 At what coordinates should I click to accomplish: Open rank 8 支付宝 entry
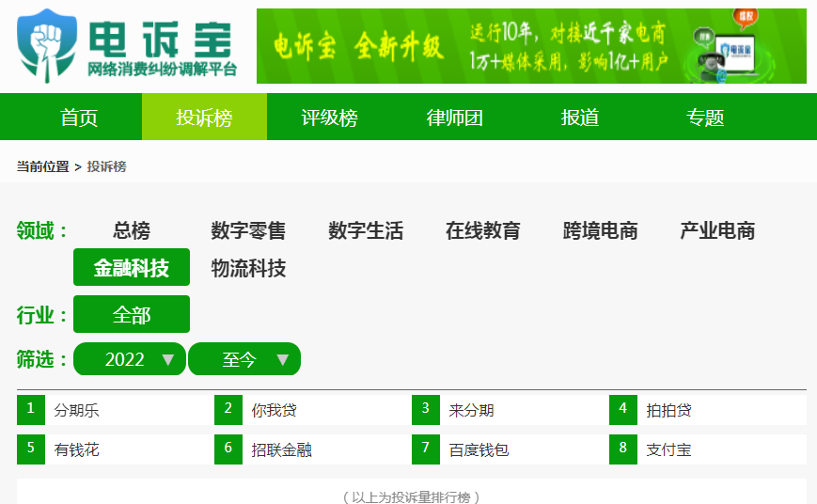(x=708, y=449)
